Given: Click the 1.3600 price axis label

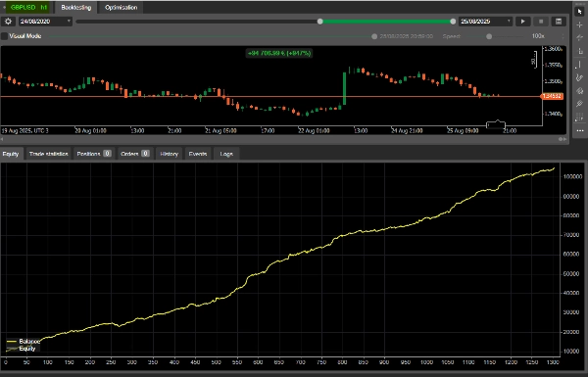Looking at the screenshot, I should (x=553, y=49).
